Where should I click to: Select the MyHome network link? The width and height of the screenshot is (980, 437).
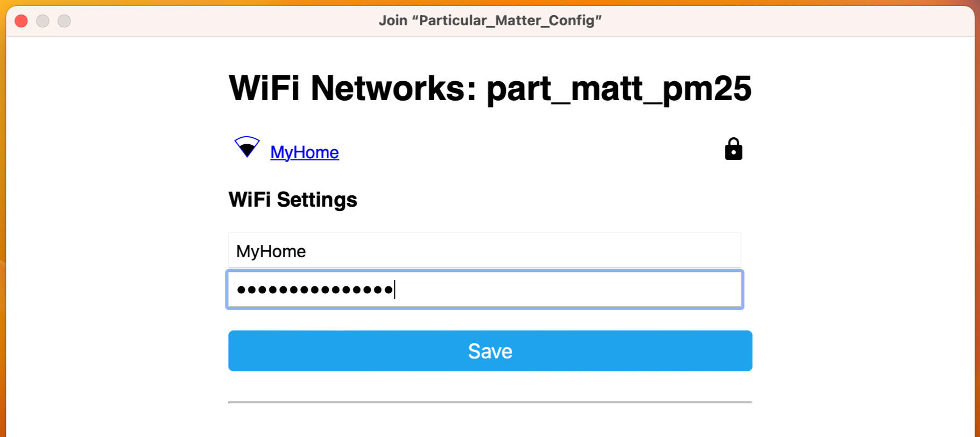[x=304, y=152]
